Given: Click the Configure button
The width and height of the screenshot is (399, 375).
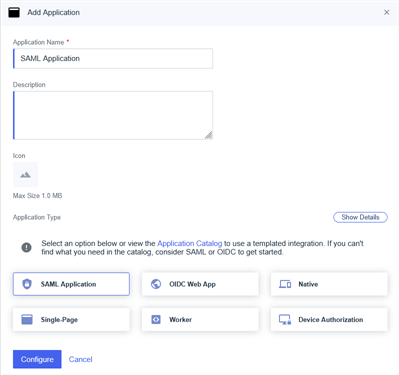Looking at the screenshot, I should coord(37,359).
